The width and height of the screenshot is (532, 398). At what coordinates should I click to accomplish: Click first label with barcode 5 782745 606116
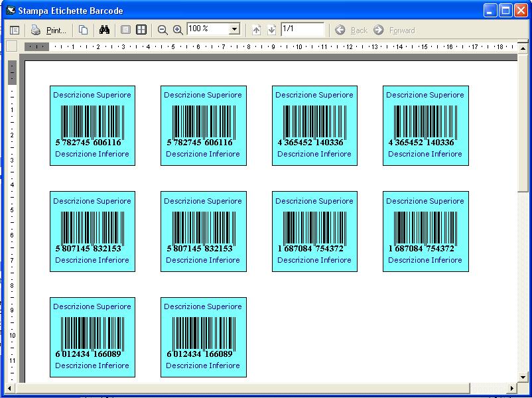[x=92, y=125]
